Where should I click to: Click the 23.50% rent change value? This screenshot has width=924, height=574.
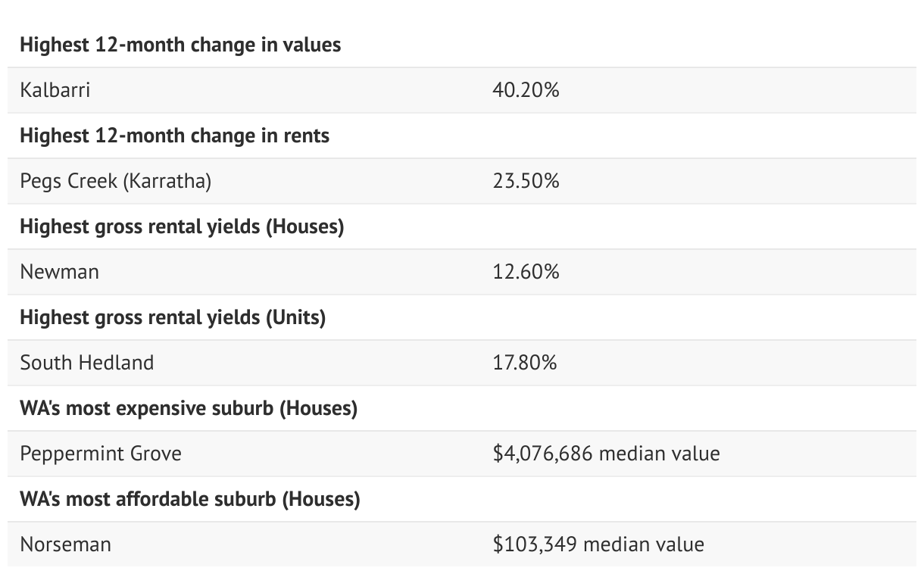point(526,181)
